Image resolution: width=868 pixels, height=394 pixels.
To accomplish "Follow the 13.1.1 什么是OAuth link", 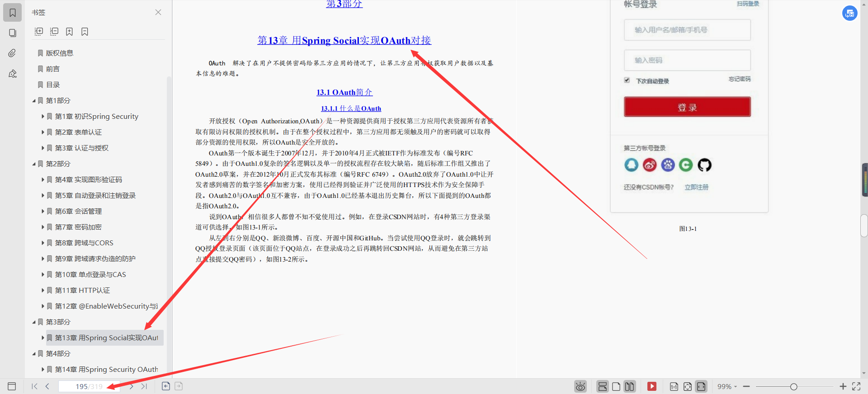I will [351, 108].
